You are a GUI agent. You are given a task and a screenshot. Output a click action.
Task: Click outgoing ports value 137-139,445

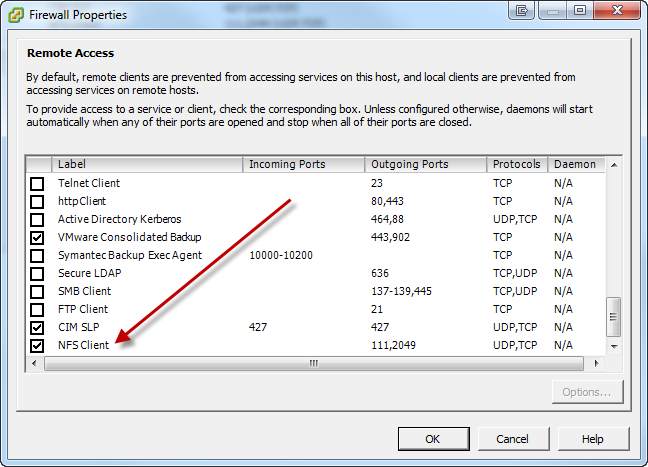(401, 291)
